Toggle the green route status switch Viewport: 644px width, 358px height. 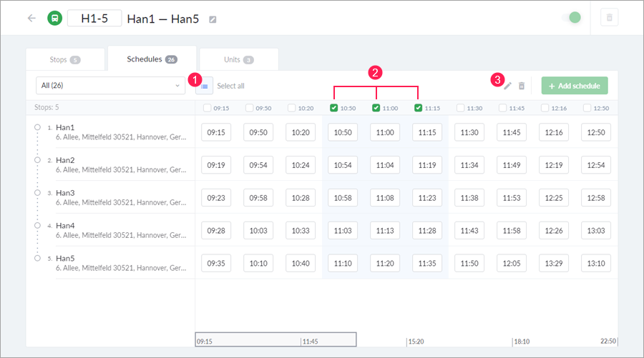[x=574, y=18]
